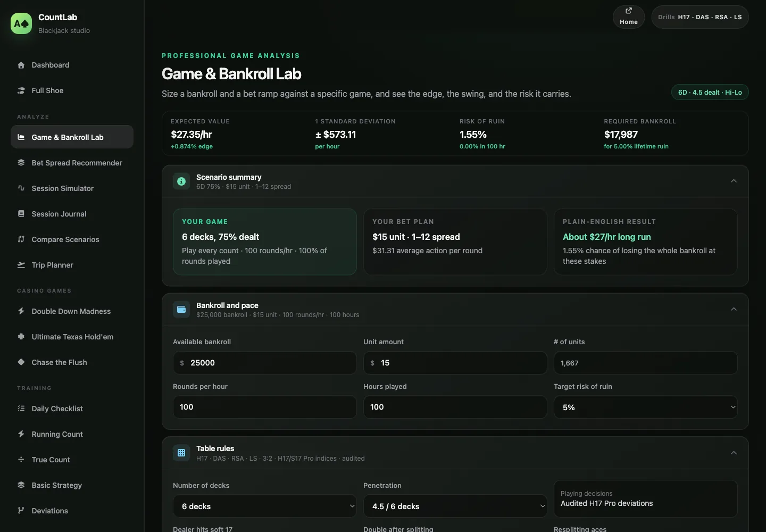Screen dimensions: 766x532
Task: Click the 'for 5.00% lifetime ruin' text
Action: (x=636, y=146)
